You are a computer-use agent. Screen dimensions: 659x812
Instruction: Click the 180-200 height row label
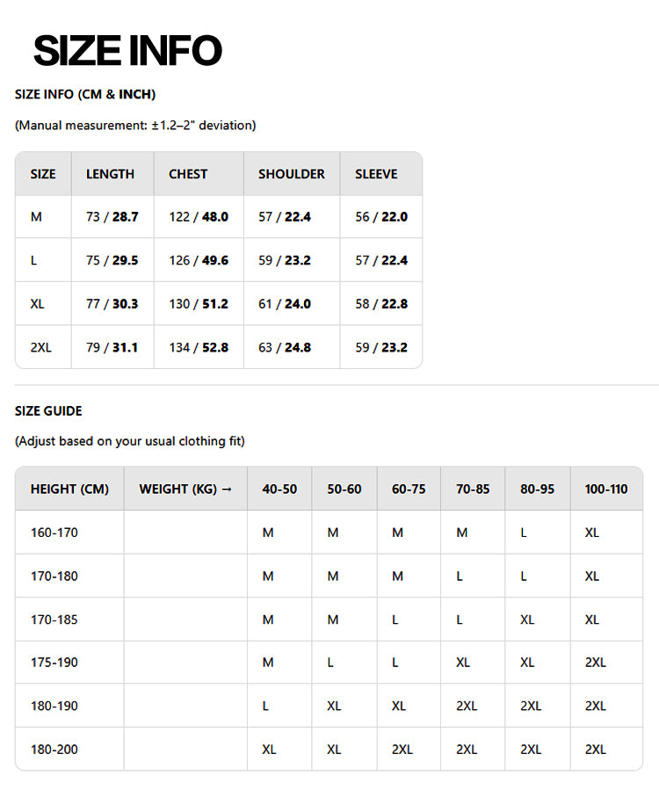[54, 750]
